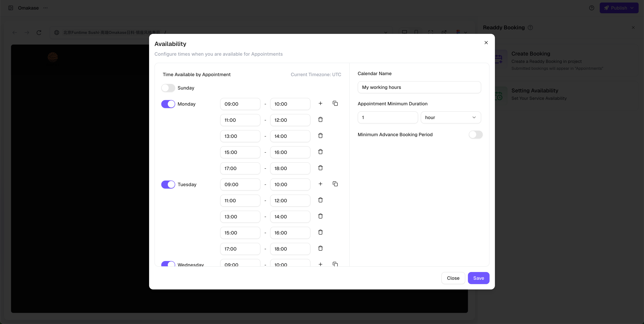The height and width of the screenshot is (324, 644).
Task: Add a new time slot for Monday
Action: coord(320,103)
